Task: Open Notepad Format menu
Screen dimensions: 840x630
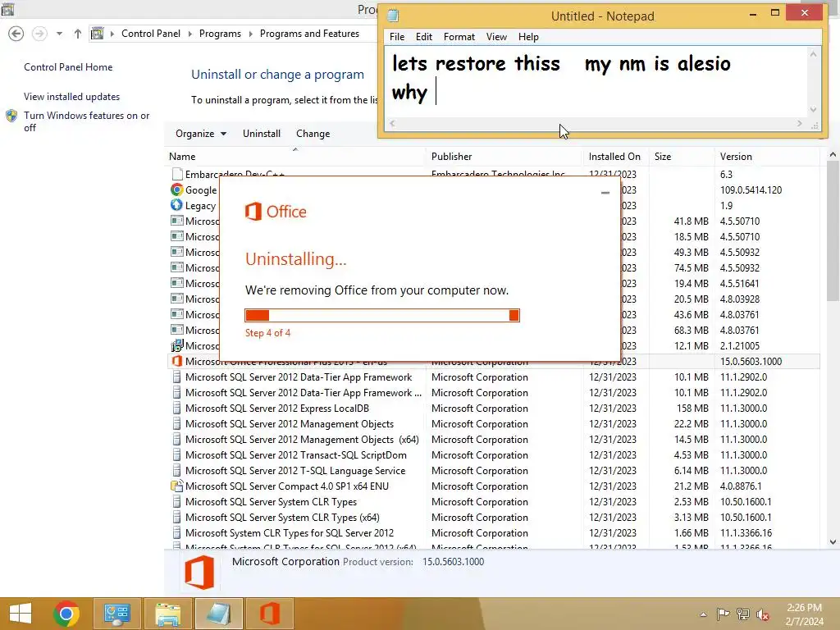Action: point(459,36)
